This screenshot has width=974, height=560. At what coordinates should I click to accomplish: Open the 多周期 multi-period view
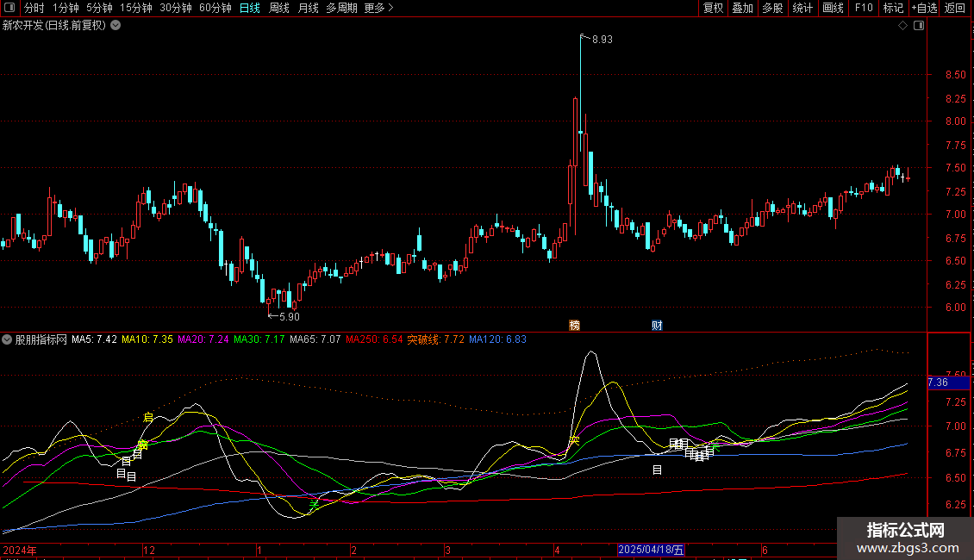(341, 8)
